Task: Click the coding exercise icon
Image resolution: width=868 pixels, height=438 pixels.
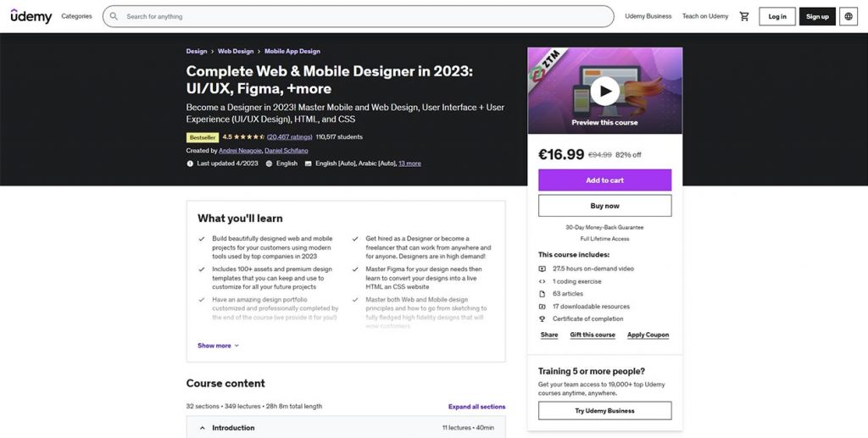Action: (x=542, y=281)
